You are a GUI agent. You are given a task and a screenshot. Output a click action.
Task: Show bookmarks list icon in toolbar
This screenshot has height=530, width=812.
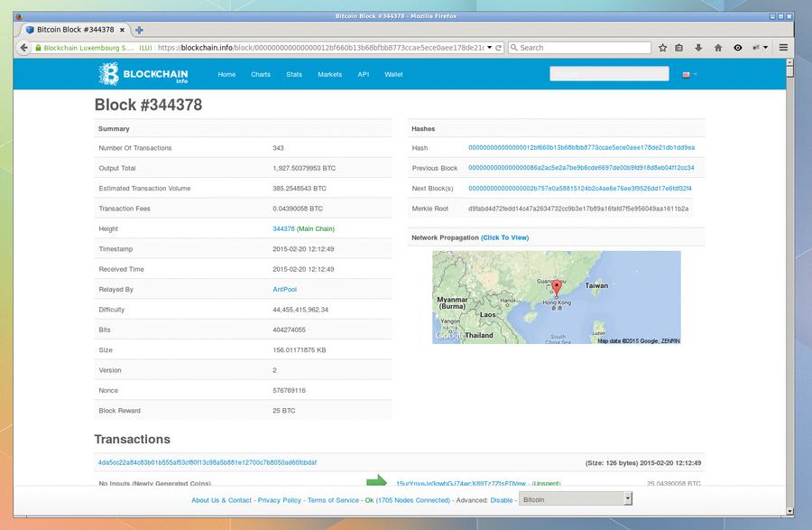point(678,48)
